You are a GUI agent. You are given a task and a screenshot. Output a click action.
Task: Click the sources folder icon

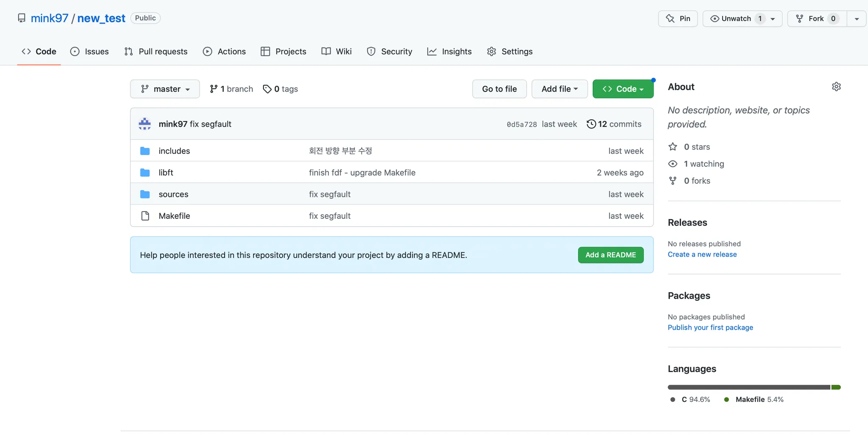pos(145,194)
